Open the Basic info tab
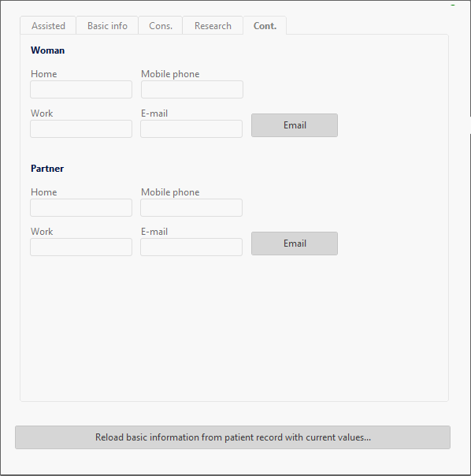Viewport: 471px width, 476px height. [107, 25]
